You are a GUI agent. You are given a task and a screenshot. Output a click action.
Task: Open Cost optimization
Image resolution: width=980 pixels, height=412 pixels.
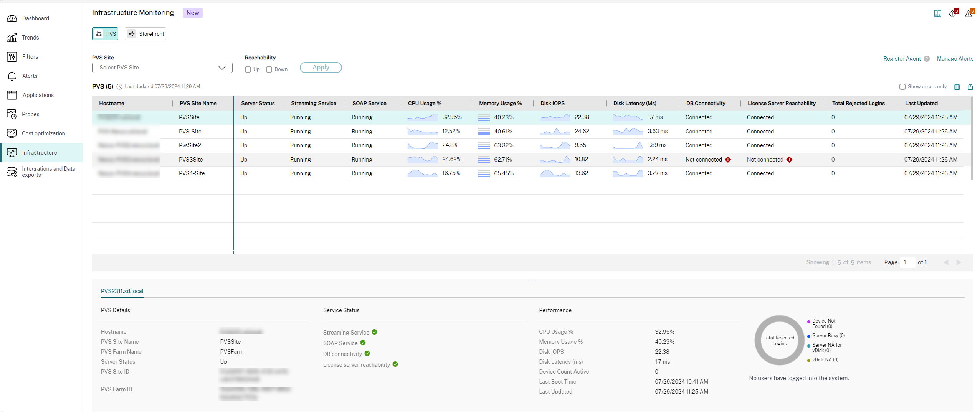(x=43, y=133)
